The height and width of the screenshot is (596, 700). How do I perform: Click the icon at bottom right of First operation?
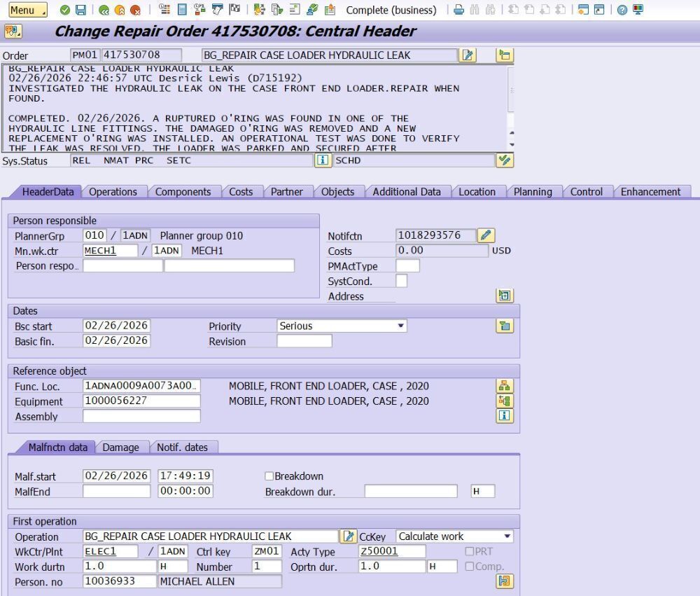[505, 581]
